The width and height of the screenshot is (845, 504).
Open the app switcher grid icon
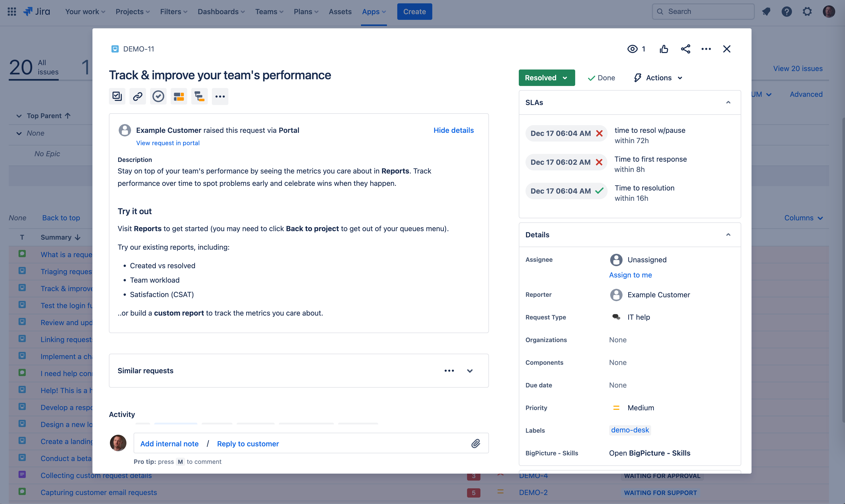(12, 12)
